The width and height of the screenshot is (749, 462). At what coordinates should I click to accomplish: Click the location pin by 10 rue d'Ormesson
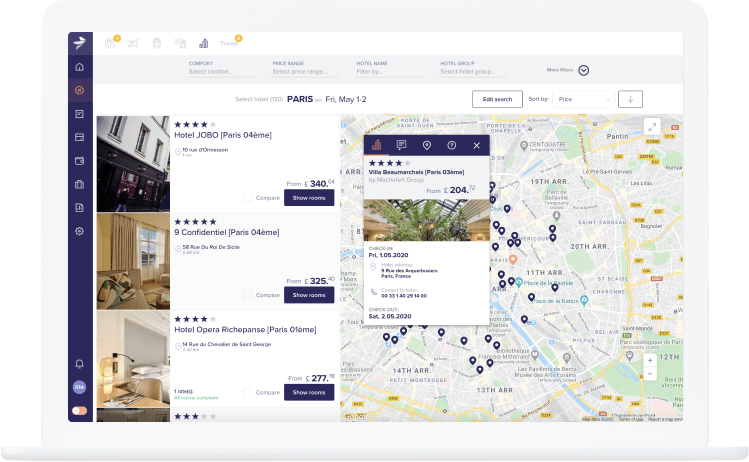point(178,151)
